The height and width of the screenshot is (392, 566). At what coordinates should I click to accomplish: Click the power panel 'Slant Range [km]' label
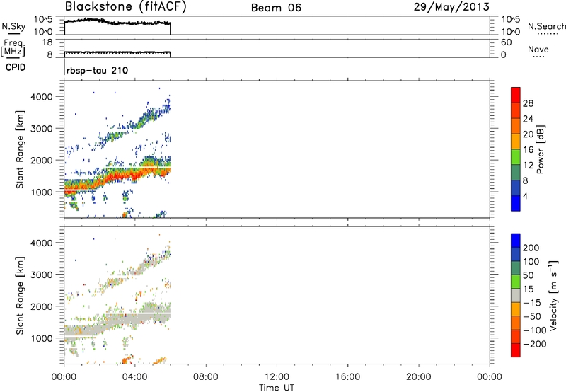pos(20,149)
